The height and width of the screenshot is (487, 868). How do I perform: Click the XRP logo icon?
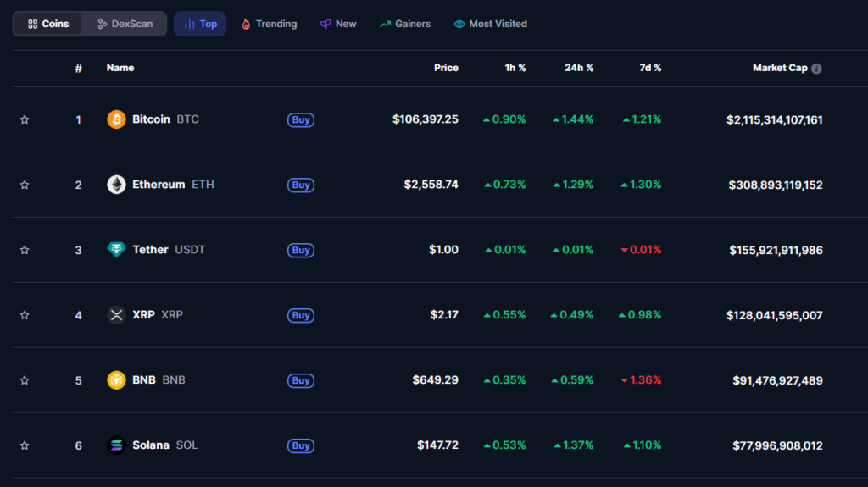116,315
